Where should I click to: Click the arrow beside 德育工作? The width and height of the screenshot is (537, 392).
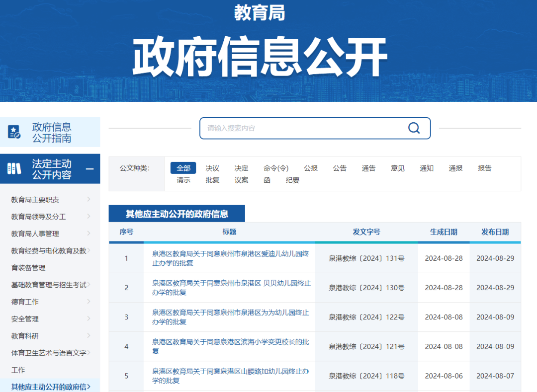[x=89, y=302]
